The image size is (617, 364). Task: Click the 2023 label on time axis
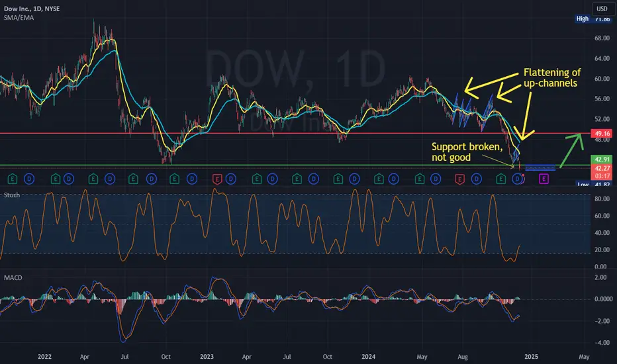(207, 357)
